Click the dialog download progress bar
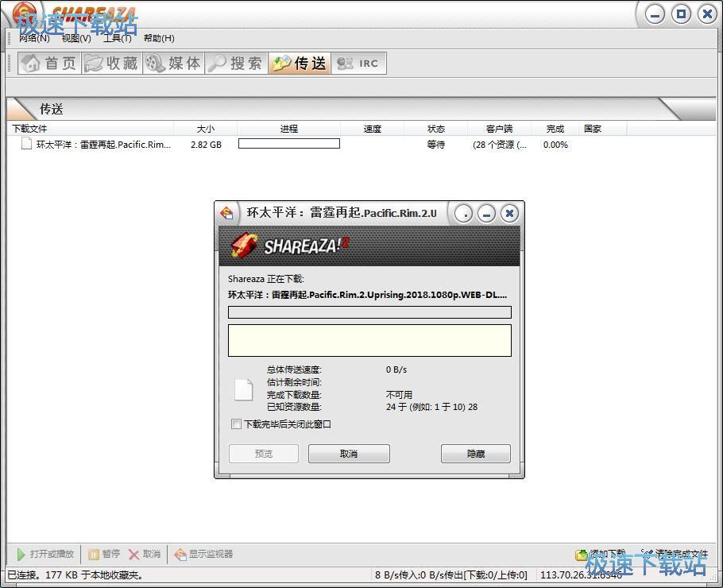Screen dimensions: 723x588 (369, 312)
